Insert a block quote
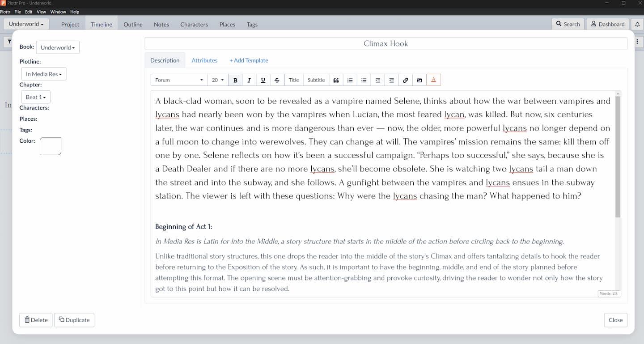 pyautogui.click(x=336, y=80)
